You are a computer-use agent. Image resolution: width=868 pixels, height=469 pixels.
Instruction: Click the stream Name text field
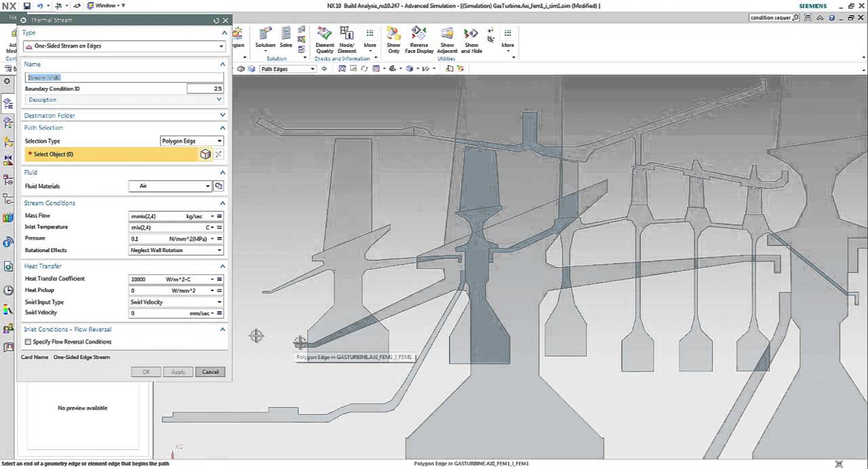(124, 77)
